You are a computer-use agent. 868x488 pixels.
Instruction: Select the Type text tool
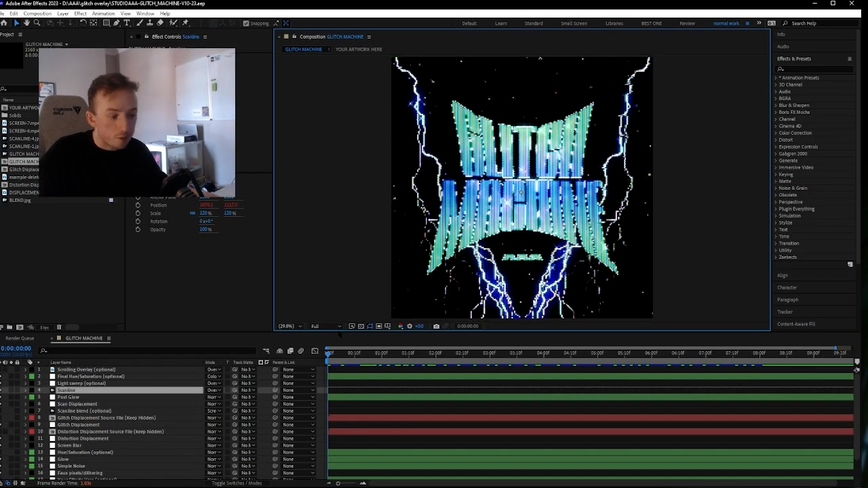pos(127,23)
